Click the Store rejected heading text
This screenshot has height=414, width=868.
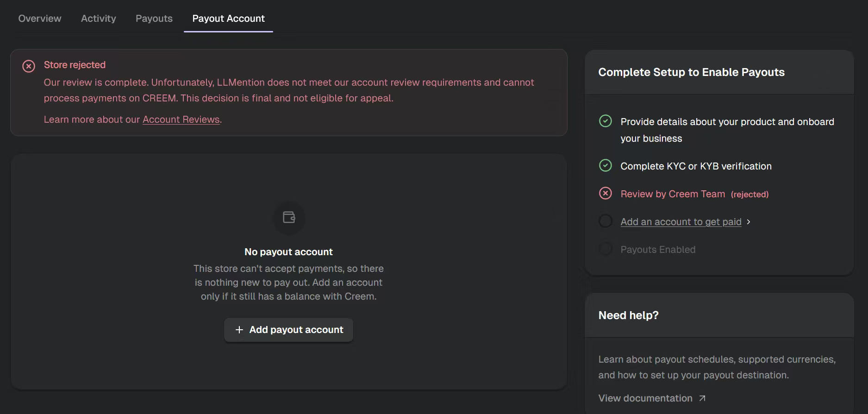[75, 65]
